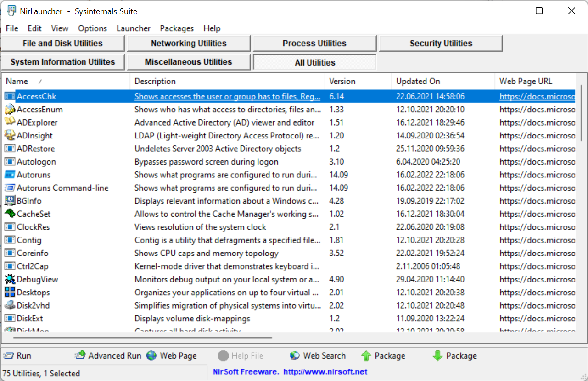The width and height of the screenshot is (588, 381).
Task: Sort list by Version column header
Action: pos(358,81)
